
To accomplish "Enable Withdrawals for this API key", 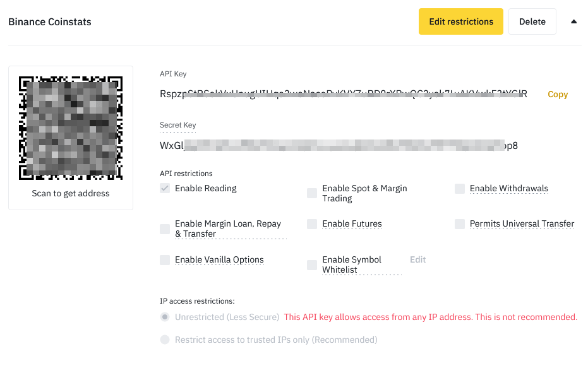I will coord(459,188).
